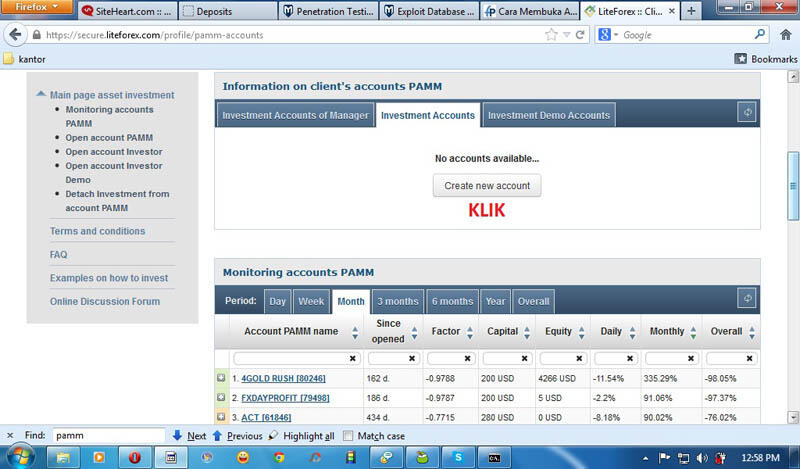The height and width of the screenshot is (469, 800).
Task: Open the Windows Start orb
Action: point(20,456)
